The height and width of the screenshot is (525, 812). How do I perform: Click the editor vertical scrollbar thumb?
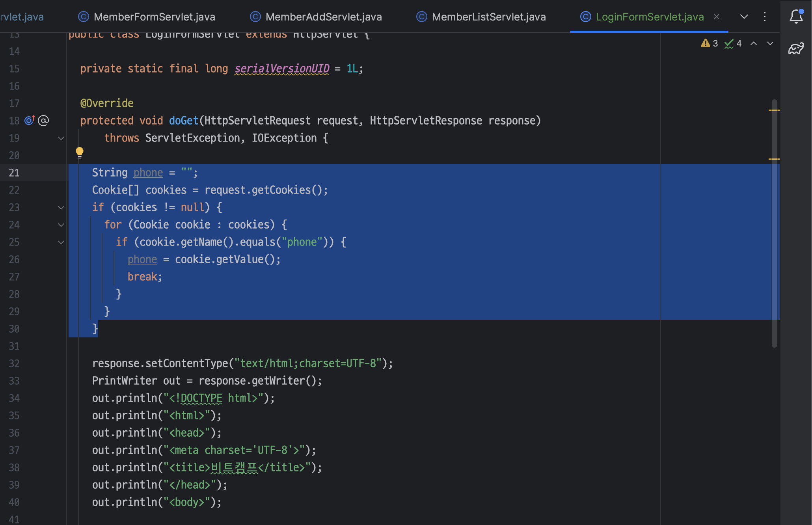point(774,221)
